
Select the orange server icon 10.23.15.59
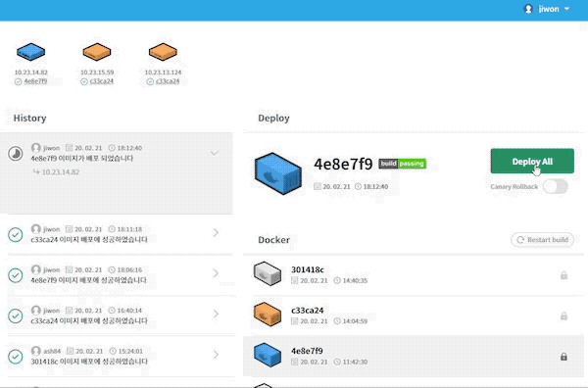[97, 52]
